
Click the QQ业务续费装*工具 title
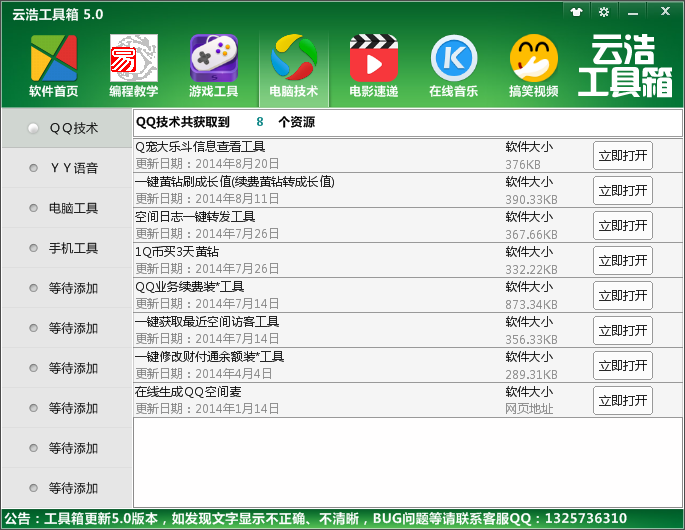[x=190, y=287]
